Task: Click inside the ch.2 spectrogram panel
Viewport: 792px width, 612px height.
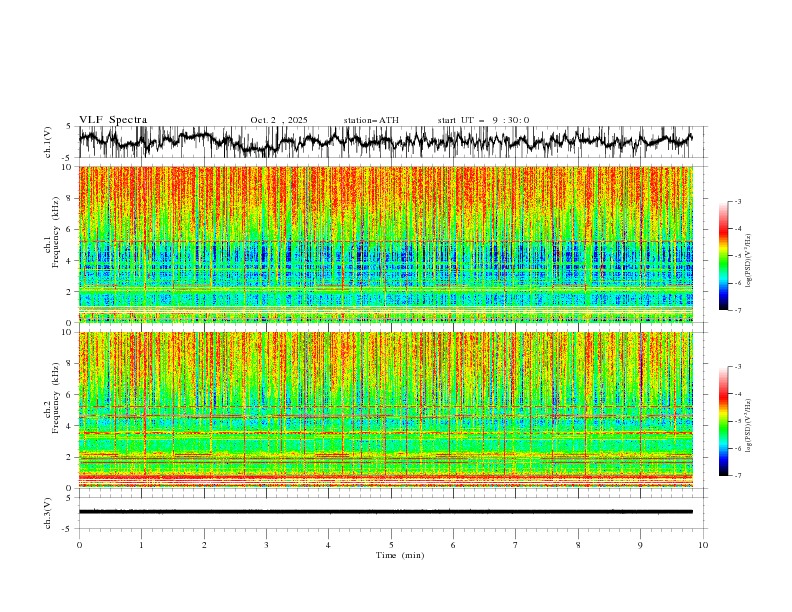Action: click(x=385, y=410)
